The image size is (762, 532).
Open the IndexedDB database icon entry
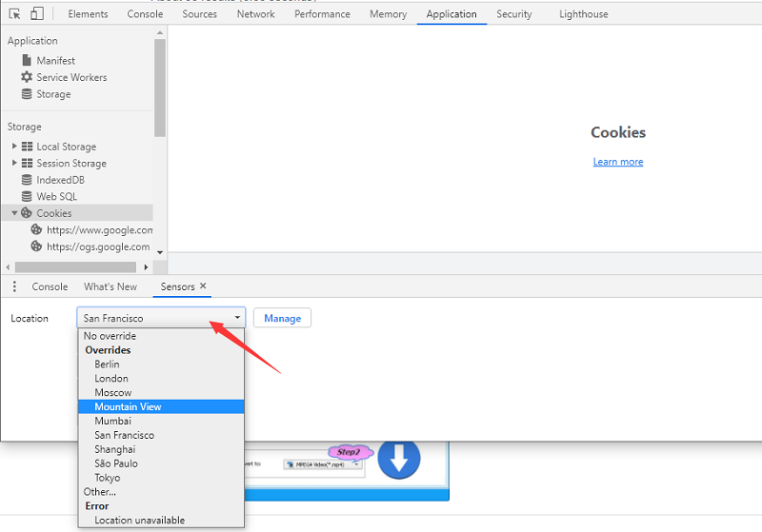point(27,180)
